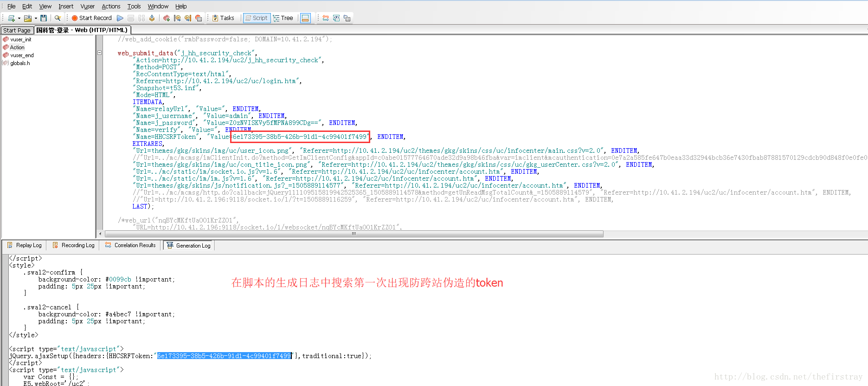
Task: Click the editor horizontal scrollbar thumb
Action: pyautogui.click(x=354, y=234)
